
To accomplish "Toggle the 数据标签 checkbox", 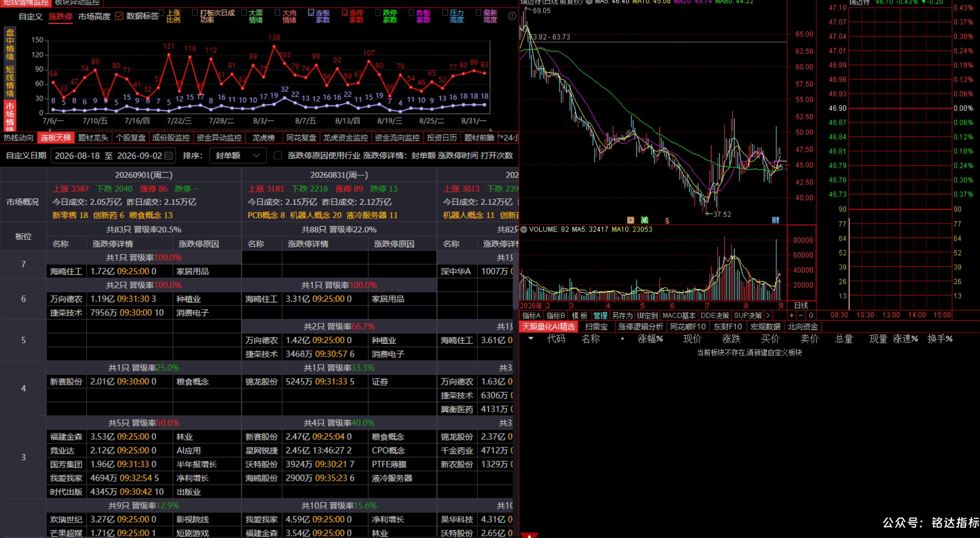I will tap(119, 16).
